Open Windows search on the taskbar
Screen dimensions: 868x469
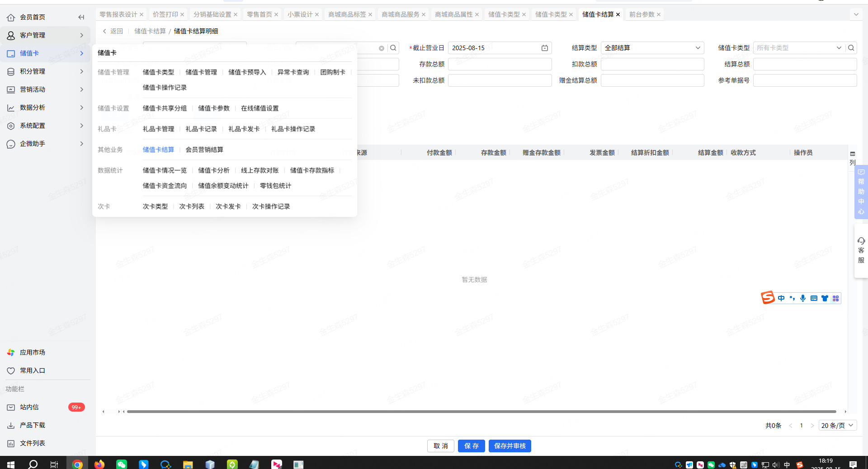point(33,464)
